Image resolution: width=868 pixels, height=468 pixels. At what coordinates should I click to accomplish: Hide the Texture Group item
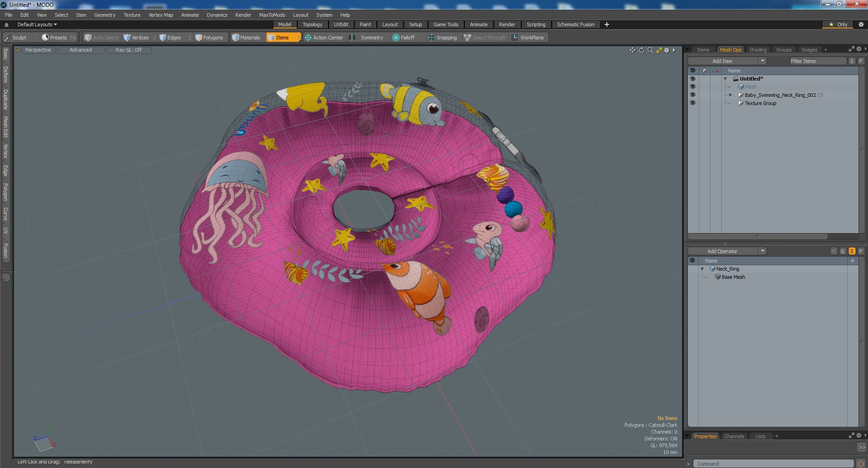pos(692,103)
